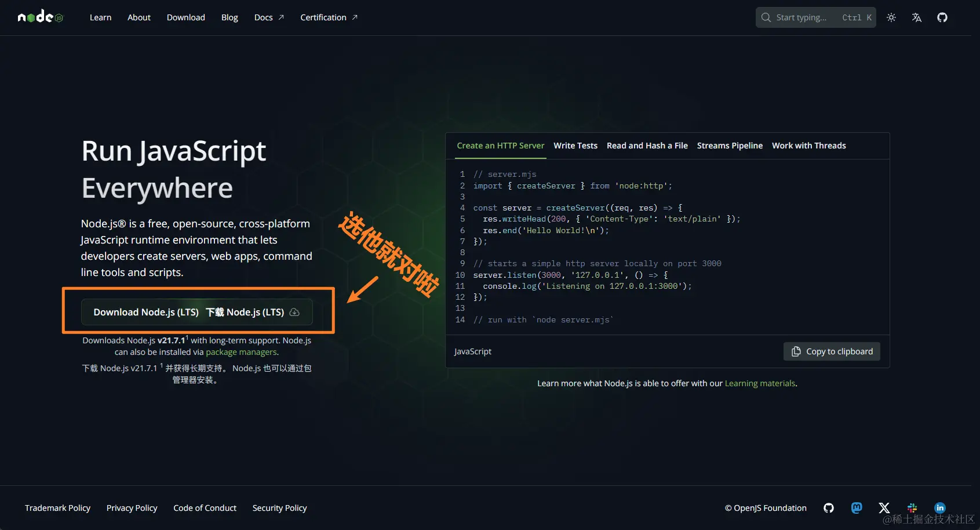
Task: Click the cloud download icon in the LTS button
Action: click(294, 312)
